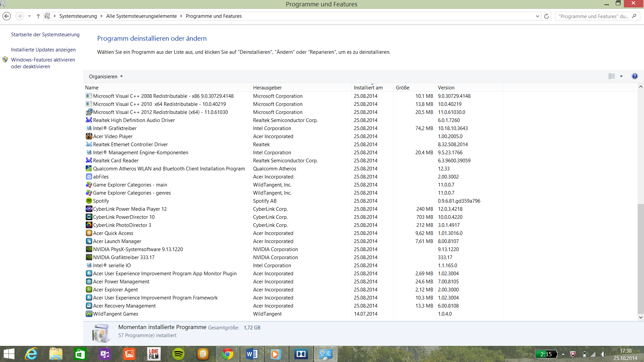
Task: Select NVIDIA PhysX-Systemsoftware 9.13.1220 entry
Action: coord(138,249)
